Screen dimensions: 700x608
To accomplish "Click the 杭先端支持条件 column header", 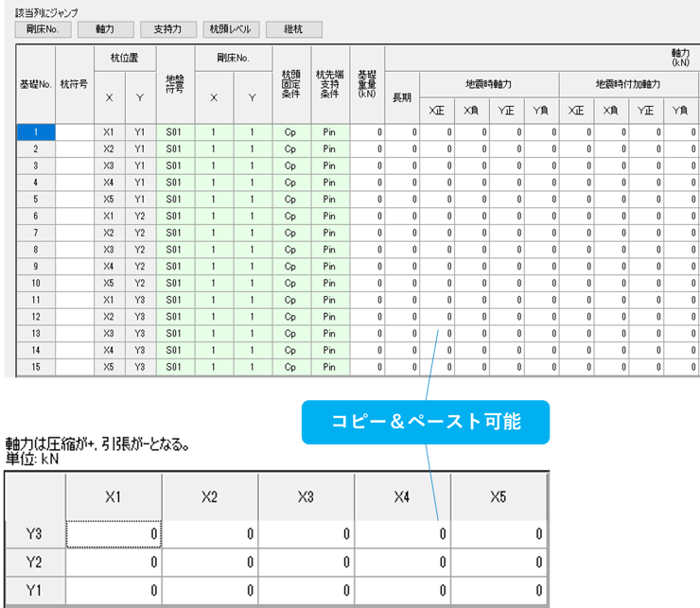I will (x=330, y=84).
